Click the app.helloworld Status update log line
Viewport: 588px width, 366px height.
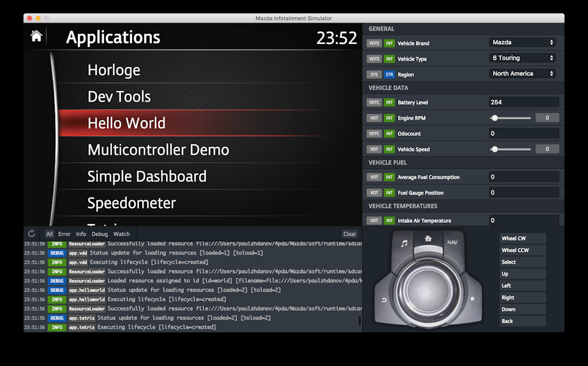[193, 290]
